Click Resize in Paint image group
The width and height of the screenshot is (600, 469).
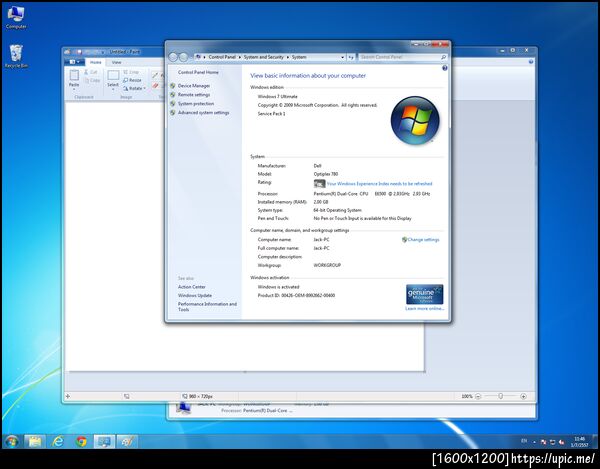[x=132, y=80]
